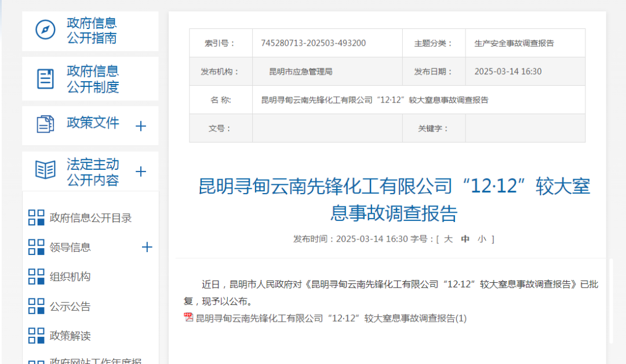
Task: Click the grid icon beside 领导信息
Action: point(37,247)
